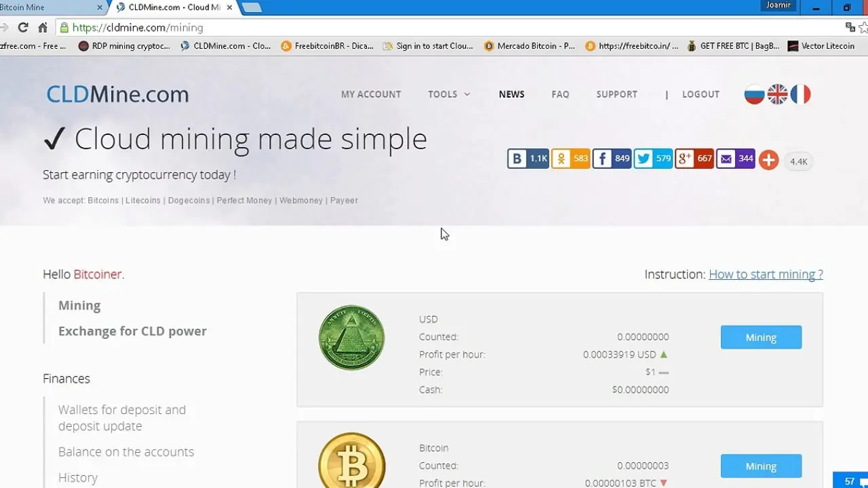Share by email button showing 344
The width and height of the screenshot is (868, 488).
pyautogui.click(x=736, y=159)
